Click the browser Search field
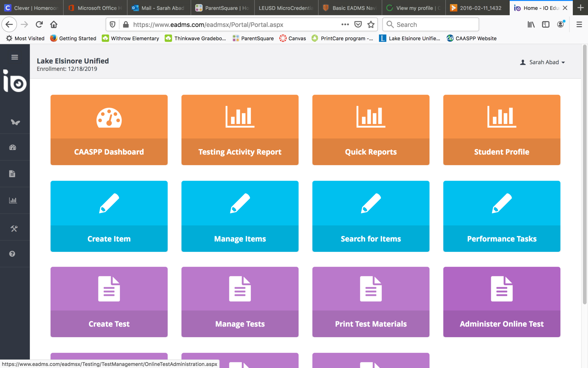Screen dimensions: 588x368 431,24
